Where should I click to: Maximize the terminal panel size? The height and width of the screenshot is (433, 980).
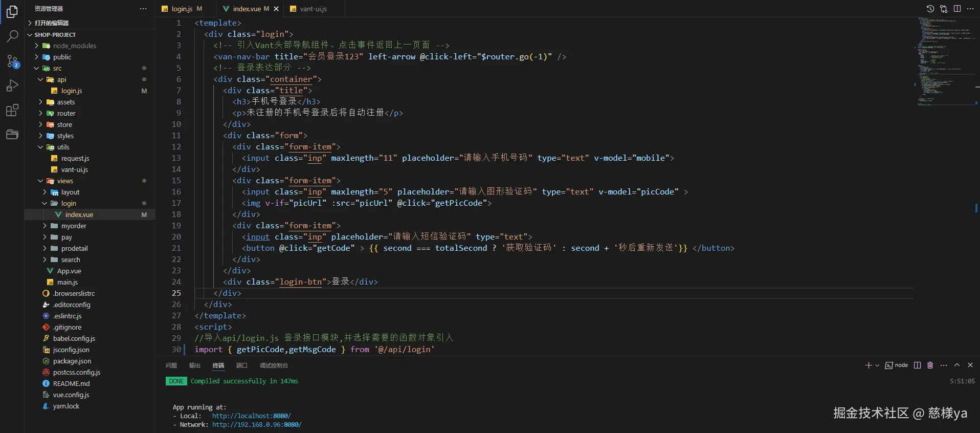(x=957, y=365)
